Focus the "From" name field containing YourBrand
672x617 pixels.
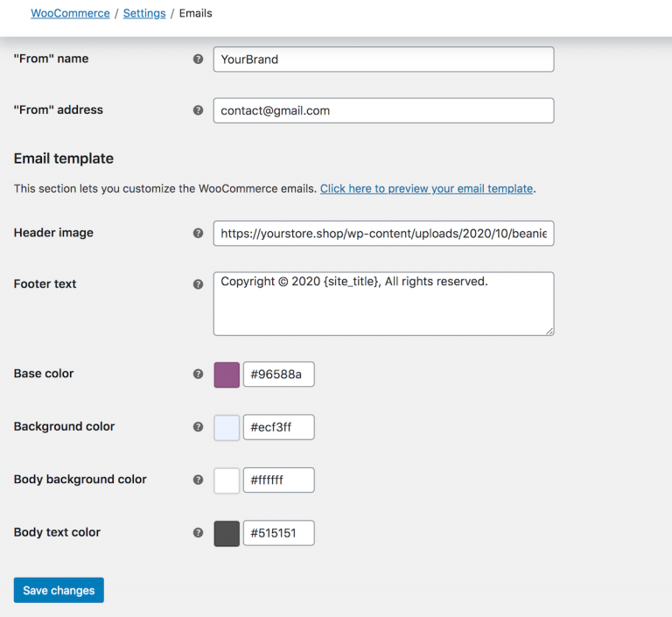coord(383,60)
